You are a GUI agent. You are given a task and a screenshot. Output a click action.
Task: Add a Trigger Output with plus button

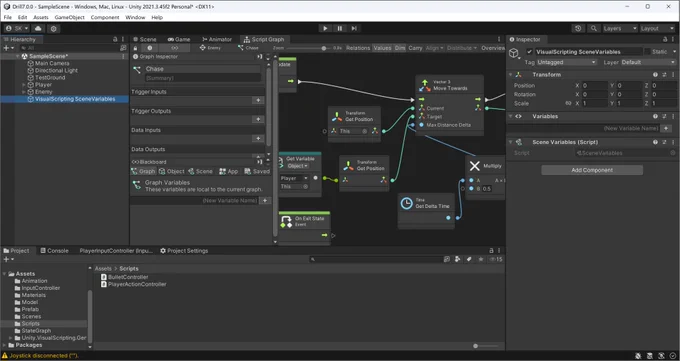pyautogui.click(x=258, y=119)
